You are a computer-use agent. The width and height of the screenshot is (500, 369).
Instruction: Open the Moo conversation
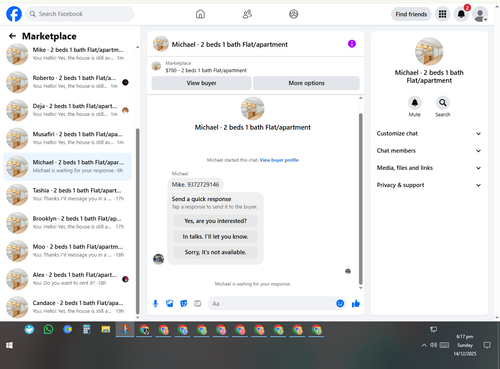(x=68, y=251)
